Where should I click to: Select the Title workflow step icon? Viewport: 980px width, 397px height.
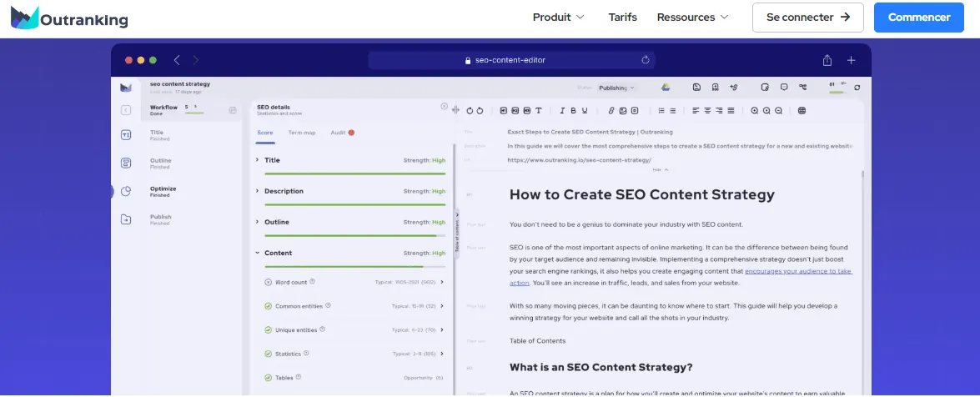click(x=126, y=135)
